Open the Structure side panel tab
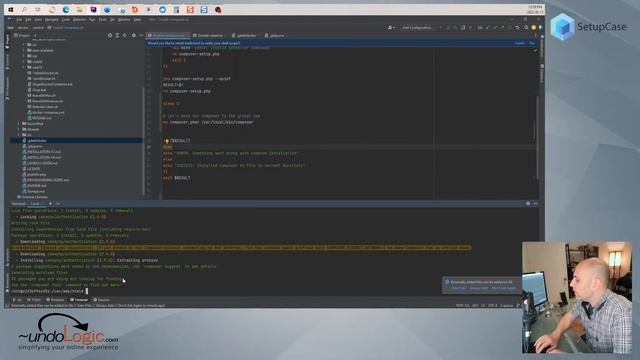 7,256
